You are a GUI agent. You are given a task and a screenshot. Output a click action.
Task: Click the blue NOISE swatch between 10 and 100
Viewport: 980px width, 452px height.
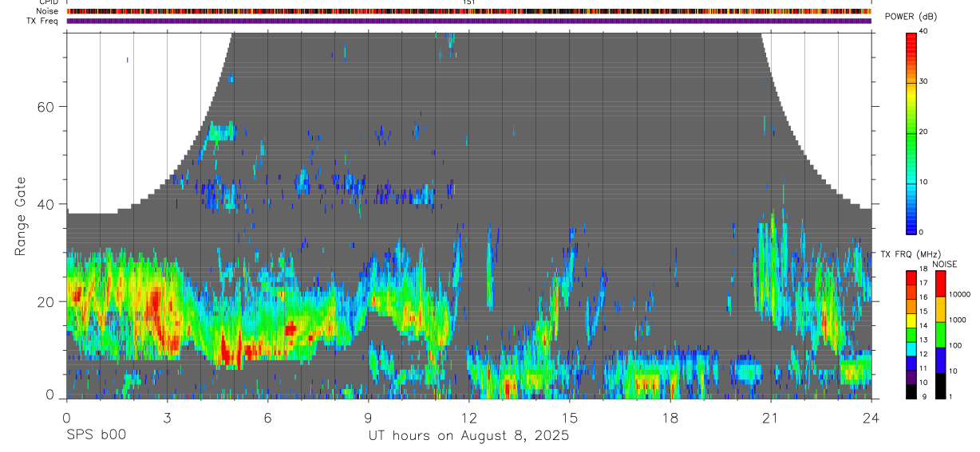tap(940, 360)
